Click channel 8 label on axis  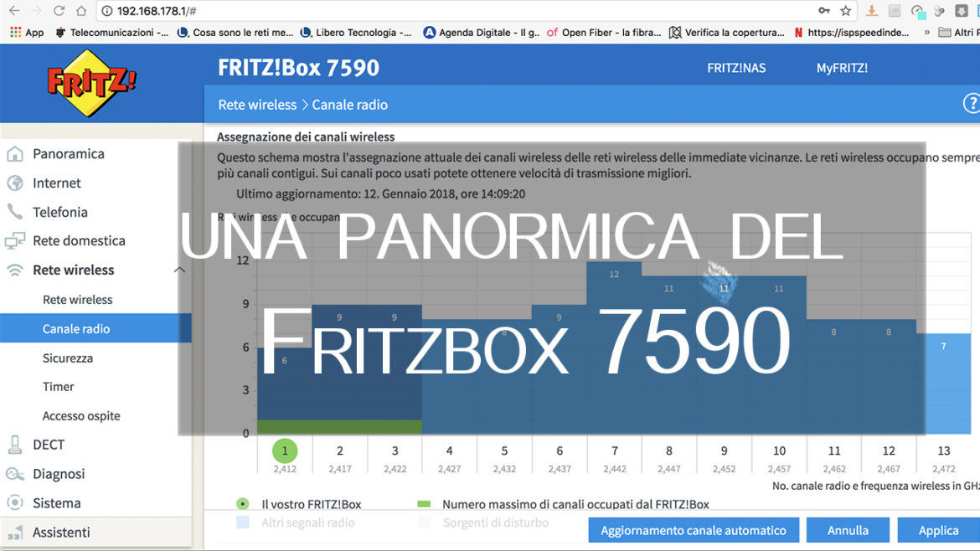pos(668,451)
